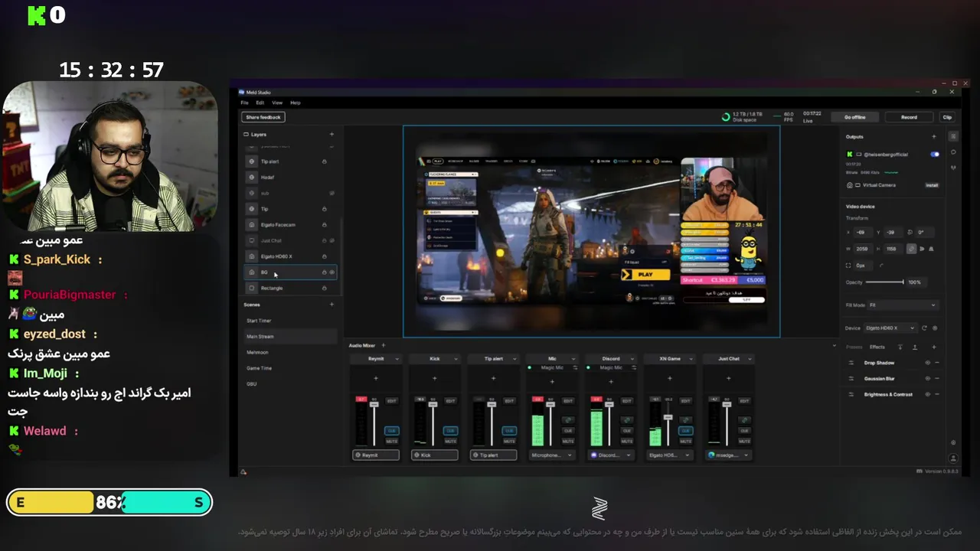Click EDIT on the Kick channel
This screenshot has width=980, height=551.
point(450,401)
